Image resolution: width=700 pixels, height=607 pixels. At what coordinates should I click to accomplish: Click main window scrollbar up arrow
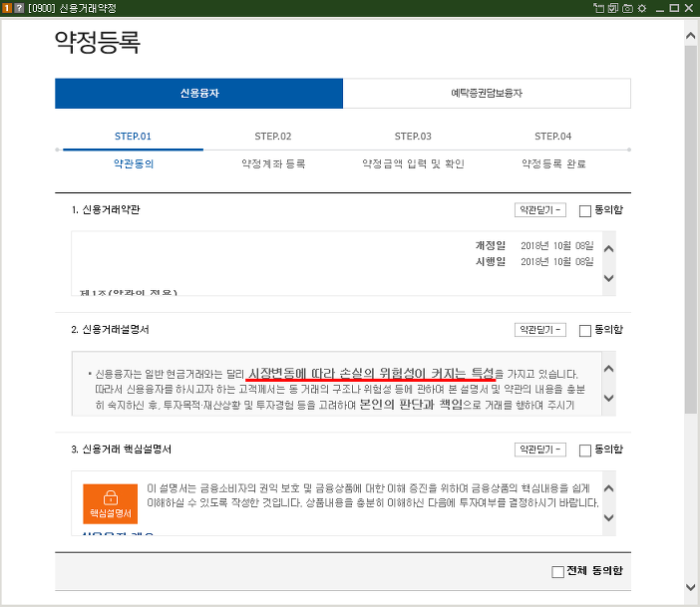[x=691, y=36]
